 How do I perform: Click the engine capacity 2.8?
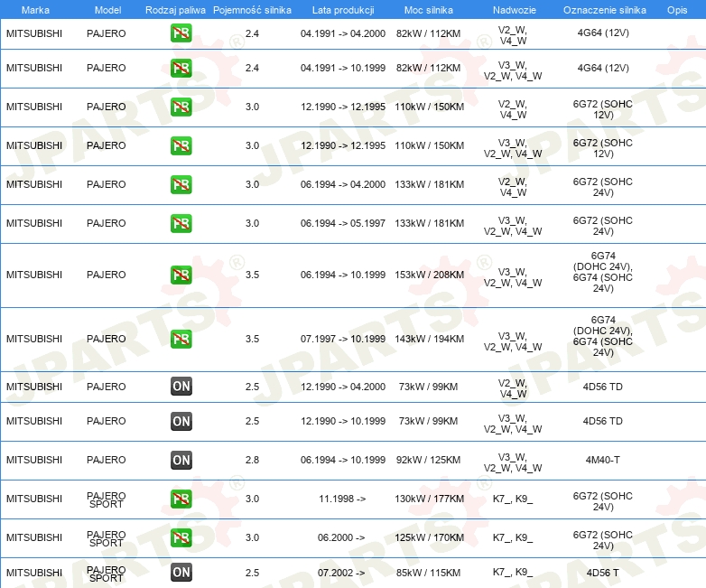click(x=252, y=460)
